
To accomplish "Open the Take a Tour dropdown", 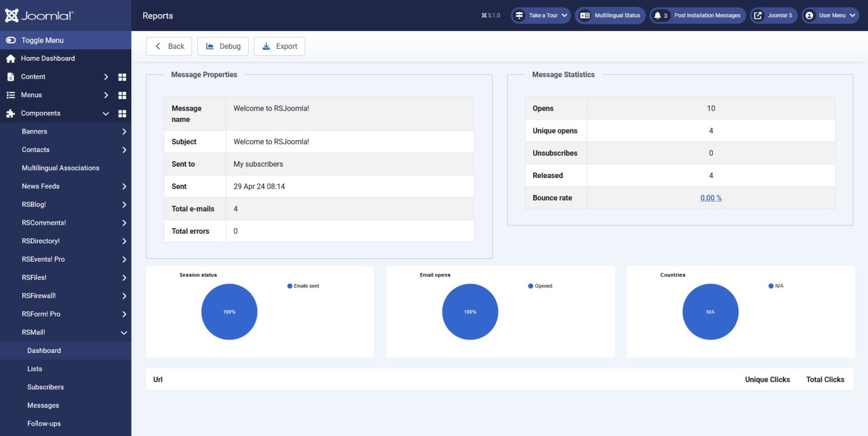I will tap(541, 15).
